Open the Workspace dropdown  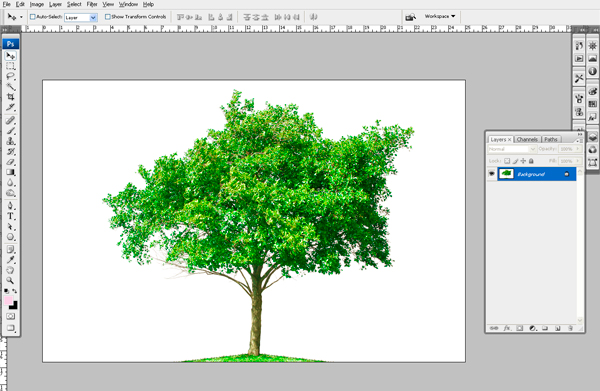pos(440,16)
